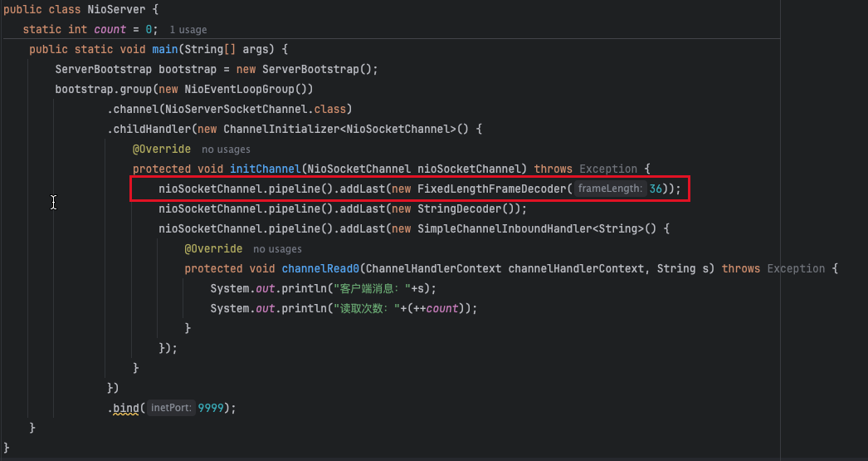Image resolution: width=868 pixels, height=461 pixels.
Task: Click the count field declaration name
Action: [x=110, y=29]
